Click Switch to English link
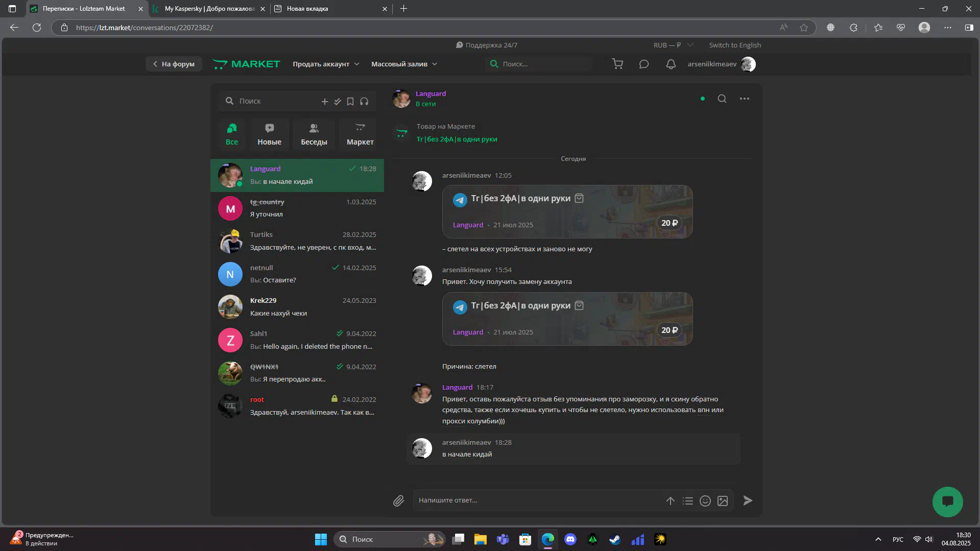This screenshot has height=551, width=980. (735, 45)
